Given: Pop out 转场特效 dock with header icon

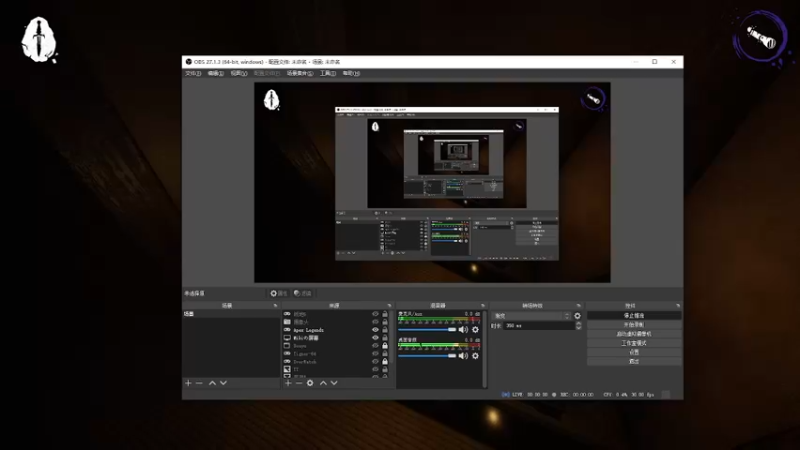Looking at the screenshot, I should [579, 306].
